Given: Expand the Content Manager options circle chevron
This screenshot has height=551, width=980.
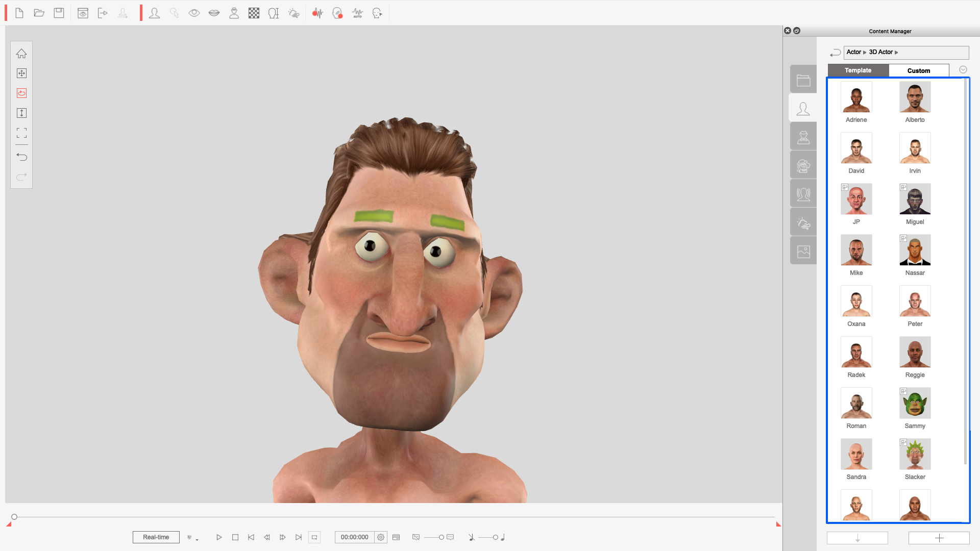Looking at the screenshot, I should tap(963, 70).
